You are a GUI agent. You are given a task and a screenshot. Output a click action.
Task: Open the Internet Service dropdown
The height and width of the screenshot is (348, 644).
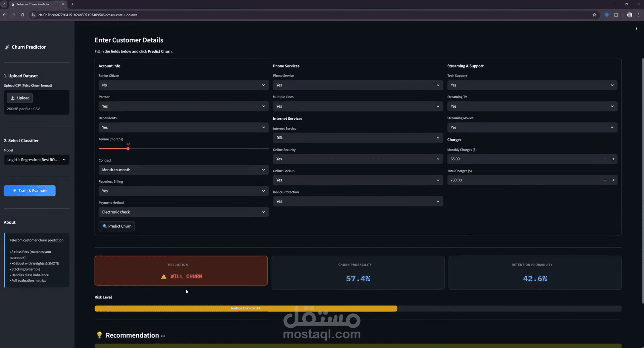click(x=358, y=138)
